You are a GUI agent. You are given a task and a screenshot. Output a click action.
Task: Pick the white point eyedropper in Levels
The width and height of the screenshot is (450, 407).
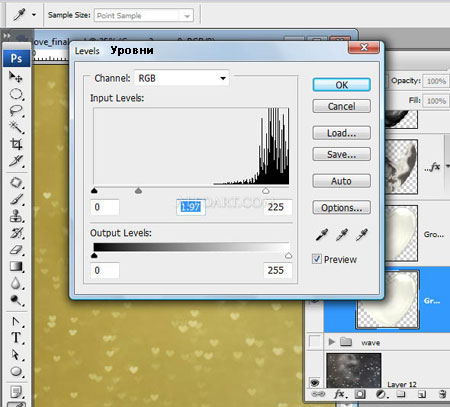coord(362,235)
